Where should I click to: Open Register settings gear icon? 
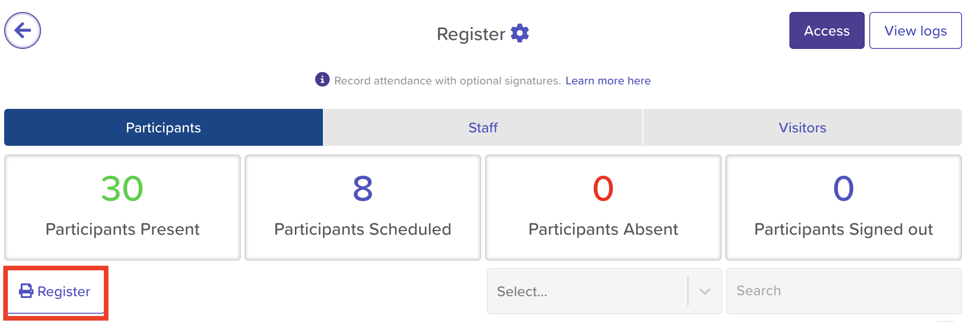click(520, 33)
